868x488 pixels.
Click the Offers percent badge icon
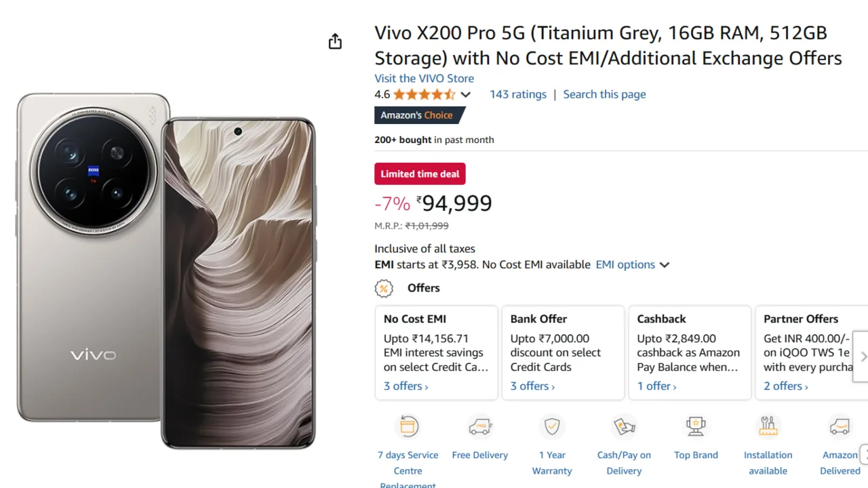click(x=384, y=289)
